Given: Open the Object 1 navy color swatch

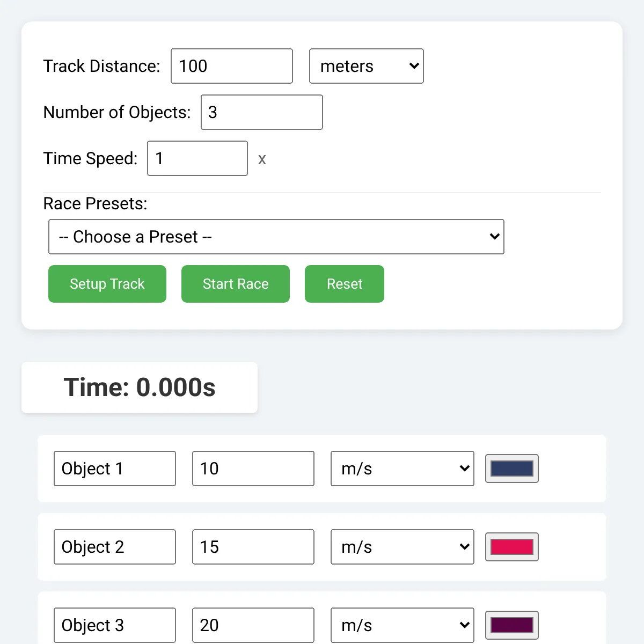Looking at the screenshot, I should [x=512, y=469].
